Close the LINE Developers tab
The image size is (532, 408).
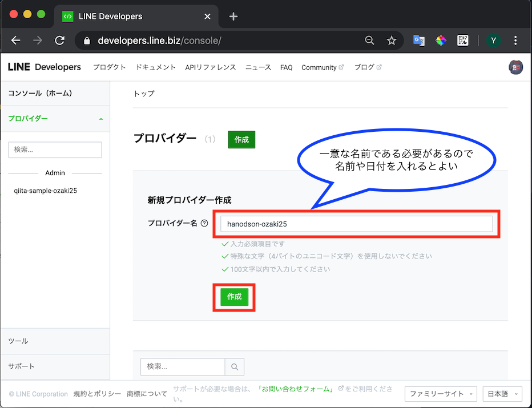207,17
